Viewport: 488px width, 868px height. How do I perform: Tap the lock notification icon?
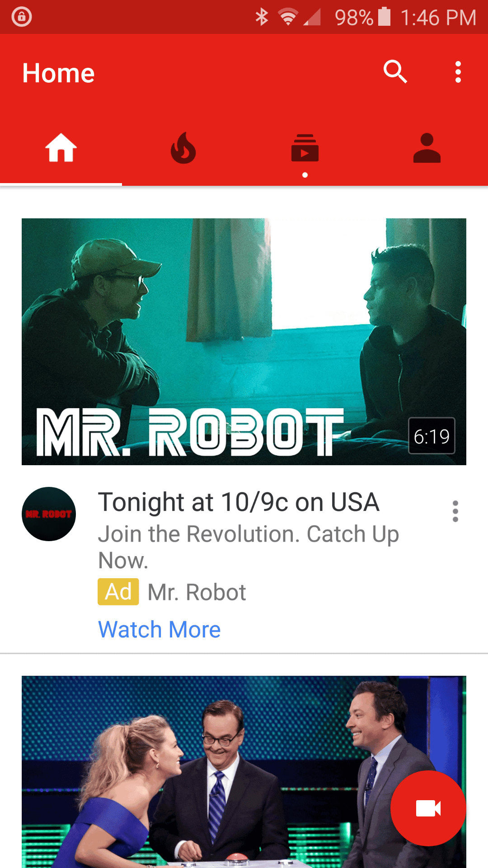coord(22,17)
